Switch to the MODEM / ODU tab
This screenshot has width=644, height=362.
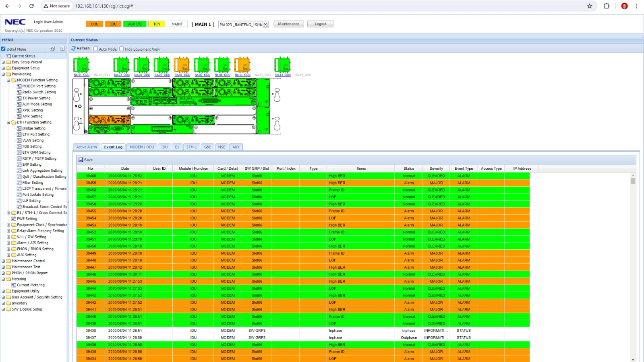tap(142, 147)
